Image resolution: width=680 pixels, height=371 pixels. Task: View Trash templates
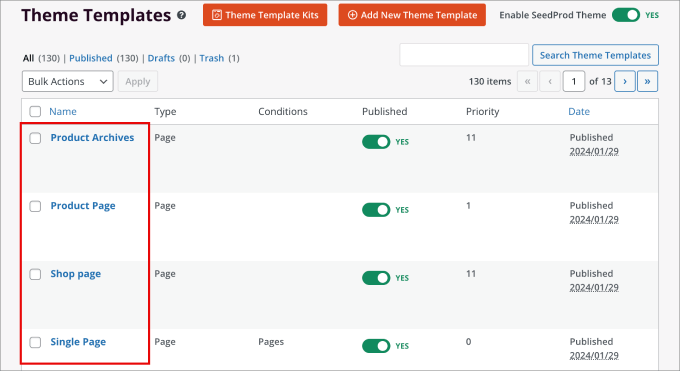(x=212, y=58)
